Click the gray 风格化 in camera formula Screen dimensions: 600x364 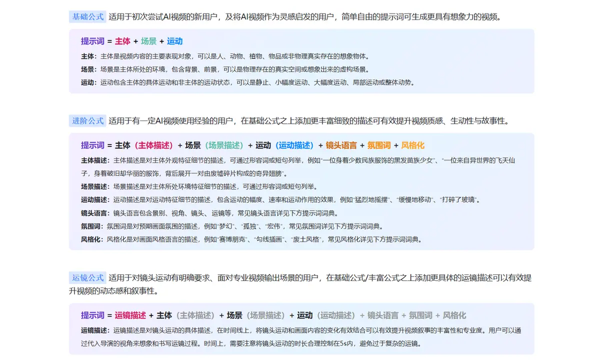pos(454,315)
